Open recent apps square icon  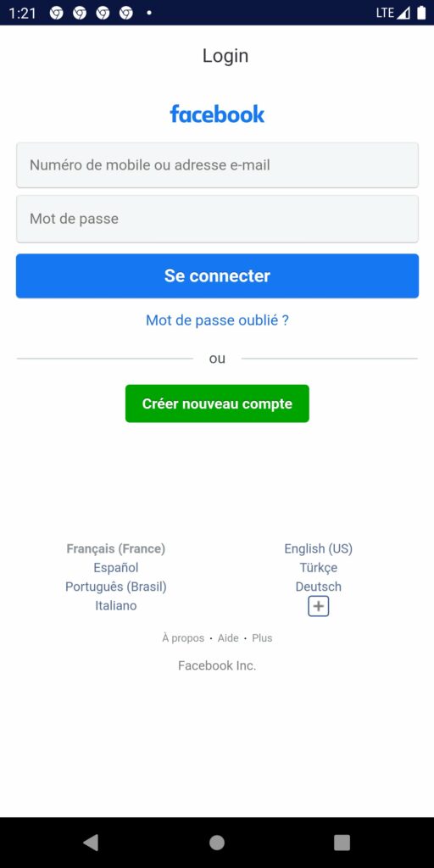coord(342,843)
